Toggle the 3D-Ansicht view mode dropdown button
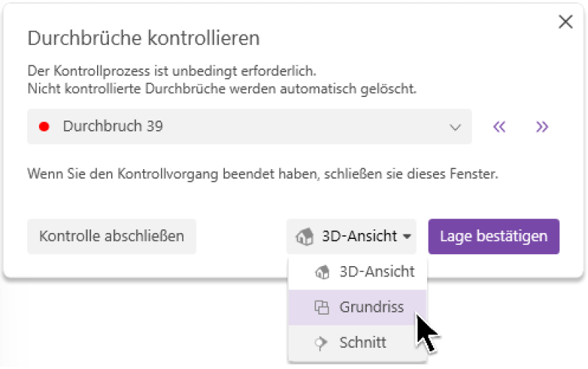This screenshot has height=369, width=588. click(351, 237)
